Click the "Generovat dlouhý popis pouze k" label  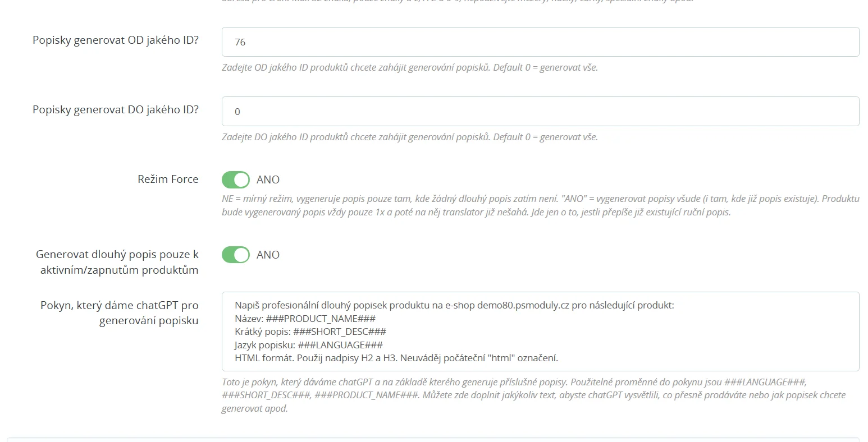pyautogui.click(x=117, y=255)
